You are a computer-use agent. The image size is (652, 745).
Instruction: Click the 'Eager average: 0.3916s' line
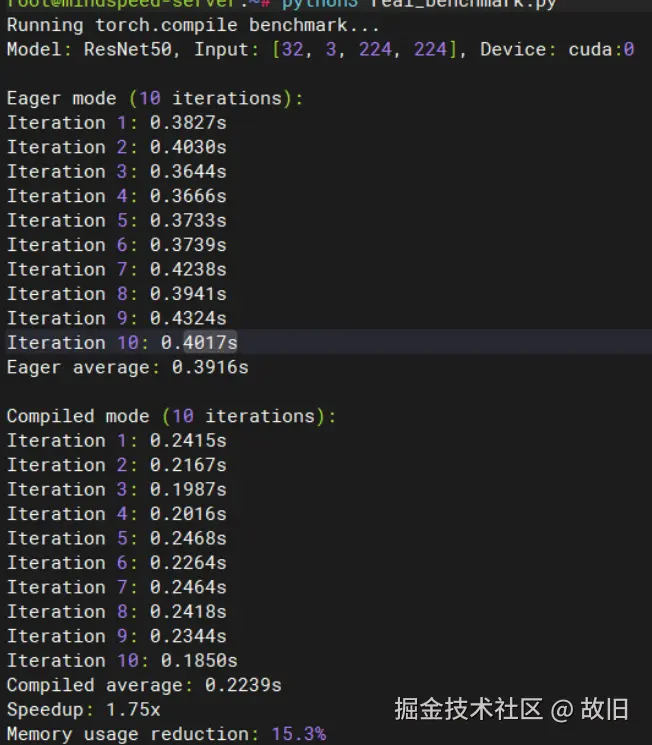pyautogui.click(x=127, y=367)
